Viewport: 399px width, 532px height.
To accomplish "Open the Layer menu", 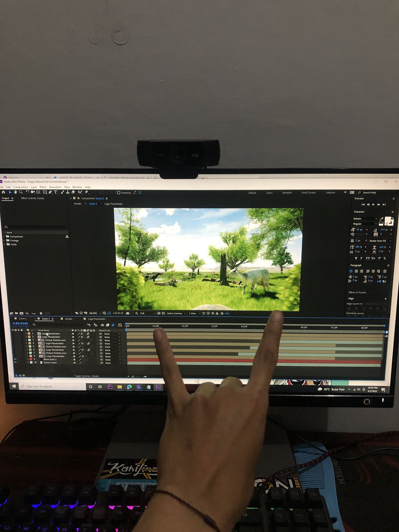I will click(x=34, y=187).
